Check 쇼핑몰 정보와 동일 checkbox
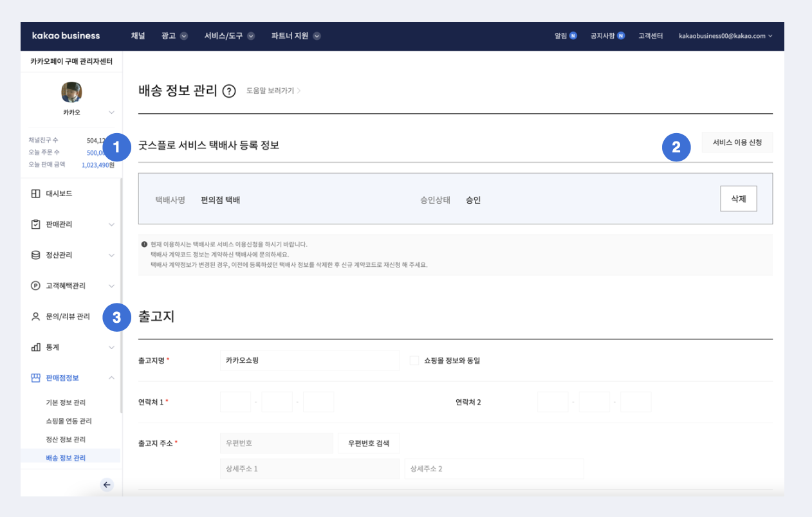Viewport: 812px width, 517px height. pos(414,361)
